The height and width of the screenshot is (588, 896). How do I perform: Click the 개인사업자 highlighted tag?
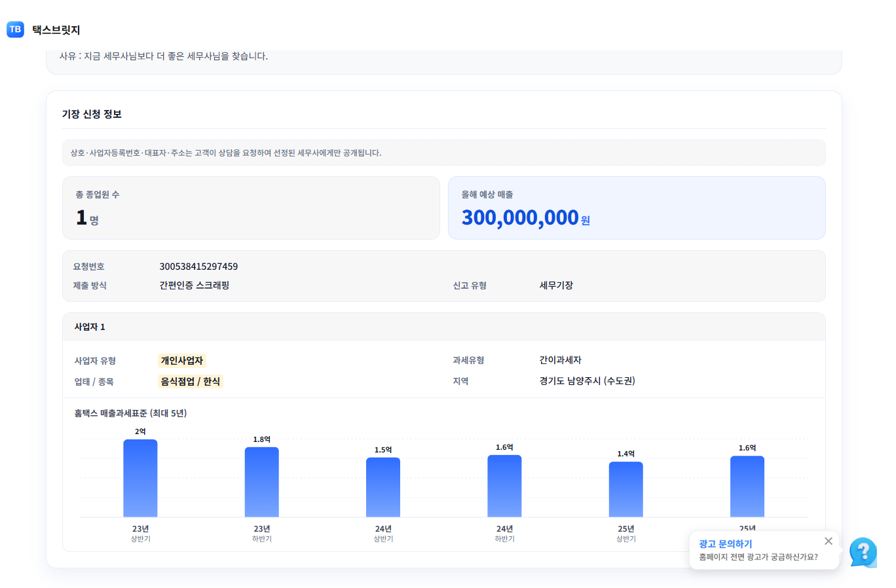click(x=182, y=361)
